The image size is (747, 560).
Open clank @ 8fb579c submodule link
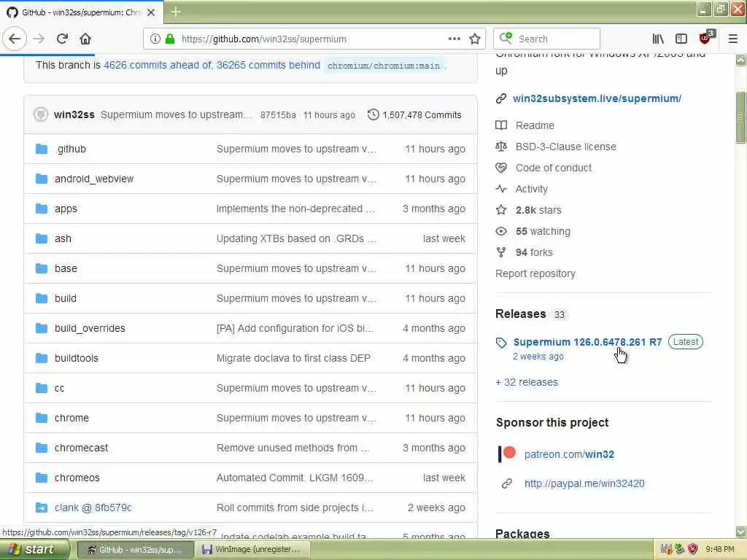(93, 507)
